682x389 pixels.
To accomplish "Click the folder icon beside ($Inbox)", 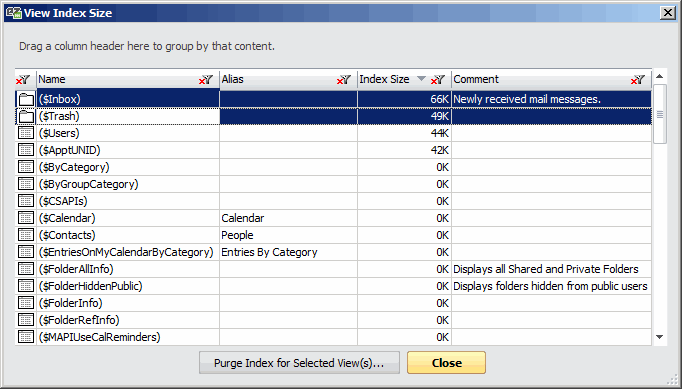I will [26, 99].
